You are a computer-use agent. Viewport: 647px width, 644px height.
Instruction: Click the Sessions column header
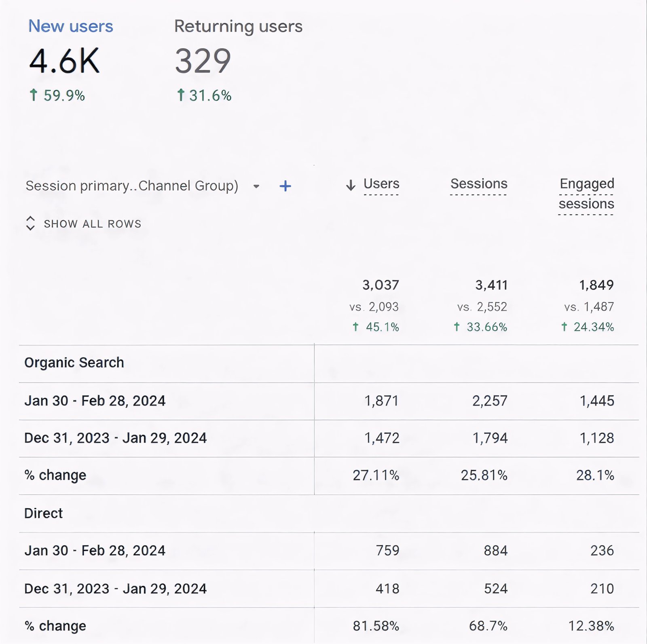point(479,184)
